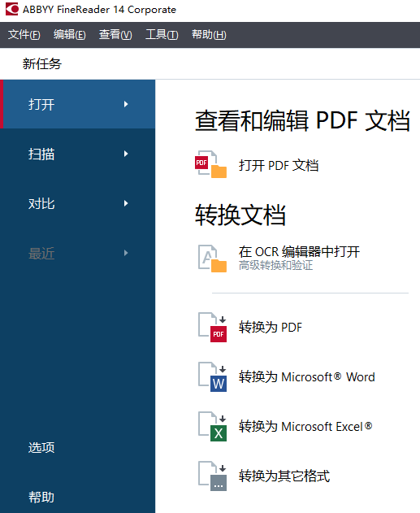This screenshot has height=513, width=420.
Task: Click the Convert to other formats icon
Action: click(x=213, y=476)
